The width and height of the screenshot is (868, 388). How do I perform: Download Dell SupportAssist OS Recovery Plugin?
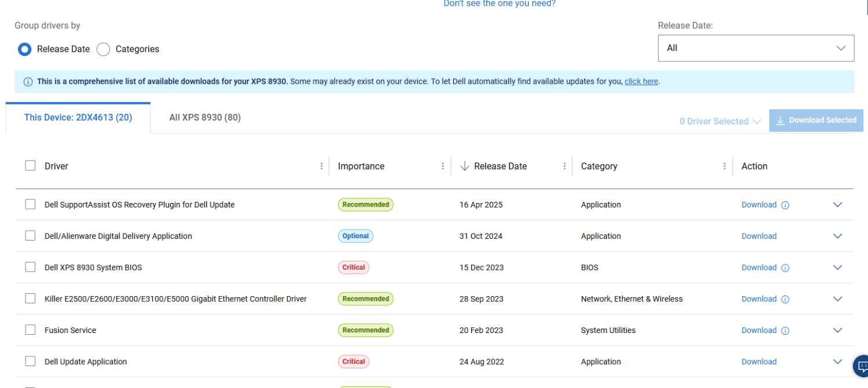759,205
